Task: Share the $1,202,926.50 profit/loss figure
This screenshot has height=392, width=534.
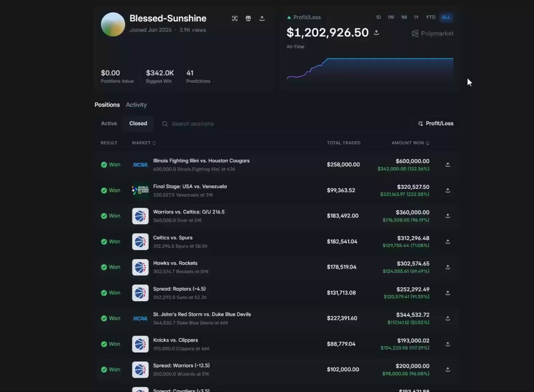Action: [x=376, y=32]
